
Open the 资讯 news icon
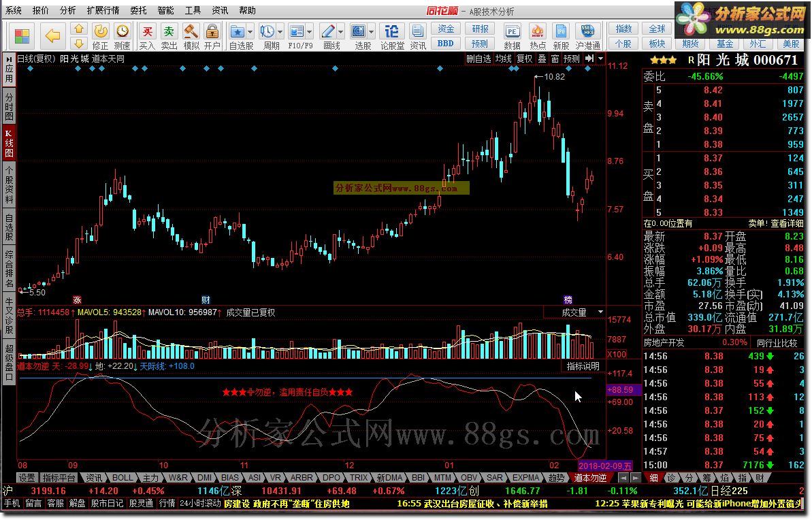pos(417,37)
